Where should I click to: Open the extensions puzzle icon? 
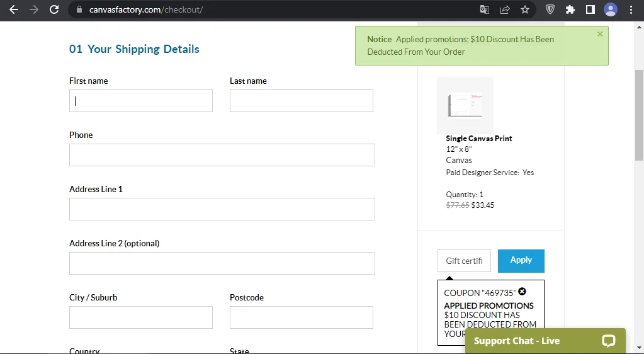570,9
